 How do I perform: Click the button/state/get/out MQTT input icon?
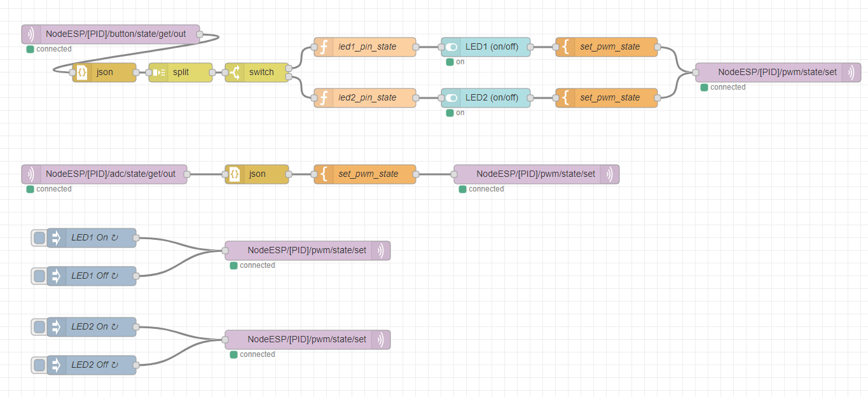(x=31, y=34)
